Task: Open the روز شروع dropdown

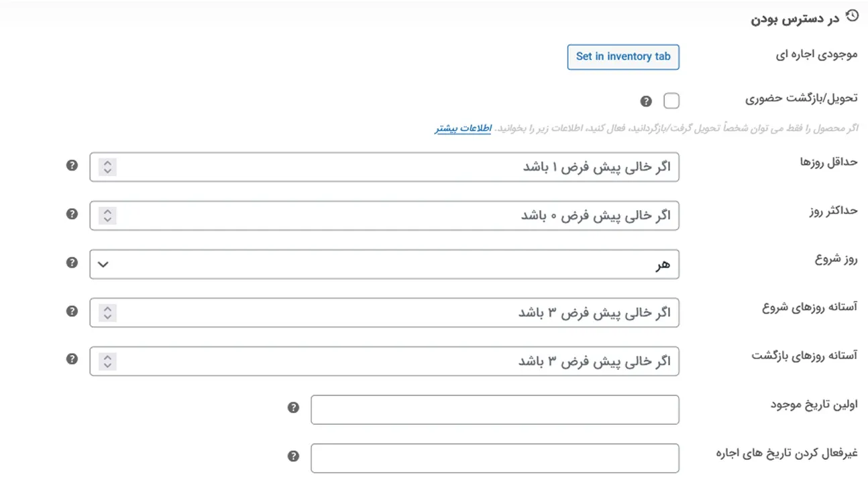Action: point(384,264)
